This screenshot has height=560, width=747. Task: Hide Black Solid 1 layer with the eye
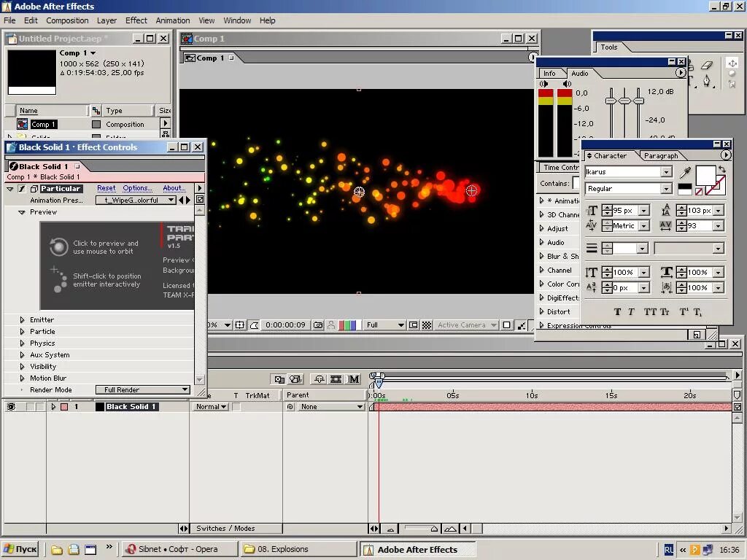click(x=11, y=407)
